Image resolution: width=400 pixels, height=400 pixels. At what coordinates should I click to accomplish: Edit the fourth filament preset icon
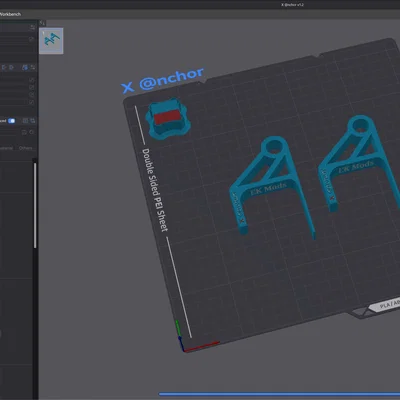32,102
